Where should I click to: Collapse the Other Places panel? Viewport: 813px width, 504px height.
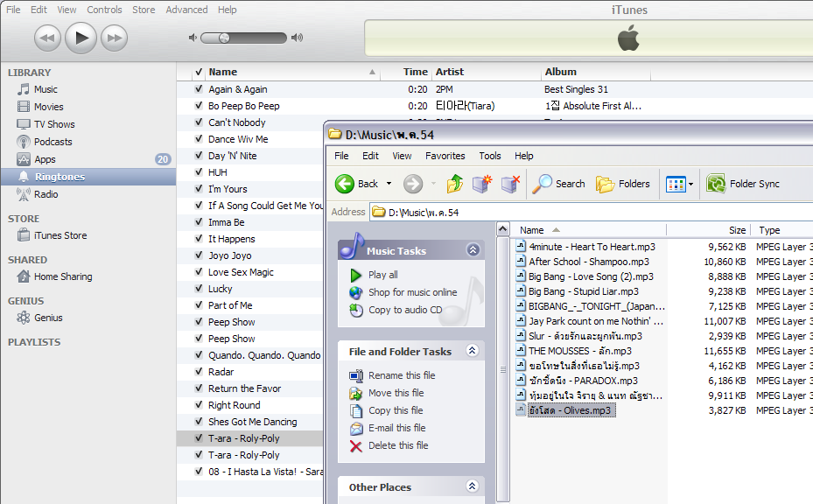[x=472, y=486]
